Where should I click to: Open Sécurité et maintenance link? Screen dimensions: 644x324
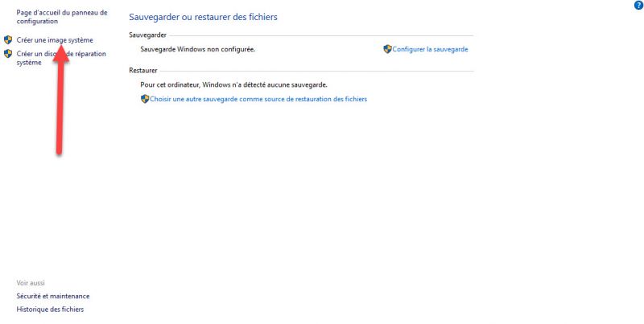click(x=53, y=296)
